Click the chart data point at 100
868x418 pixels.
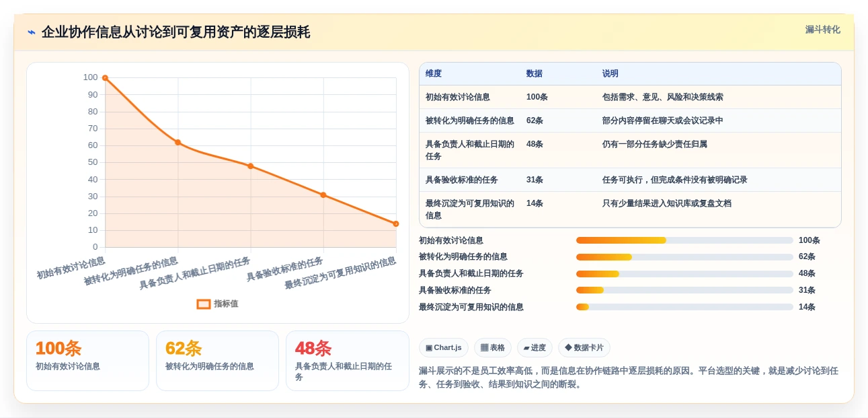click(x=105, y=78)
